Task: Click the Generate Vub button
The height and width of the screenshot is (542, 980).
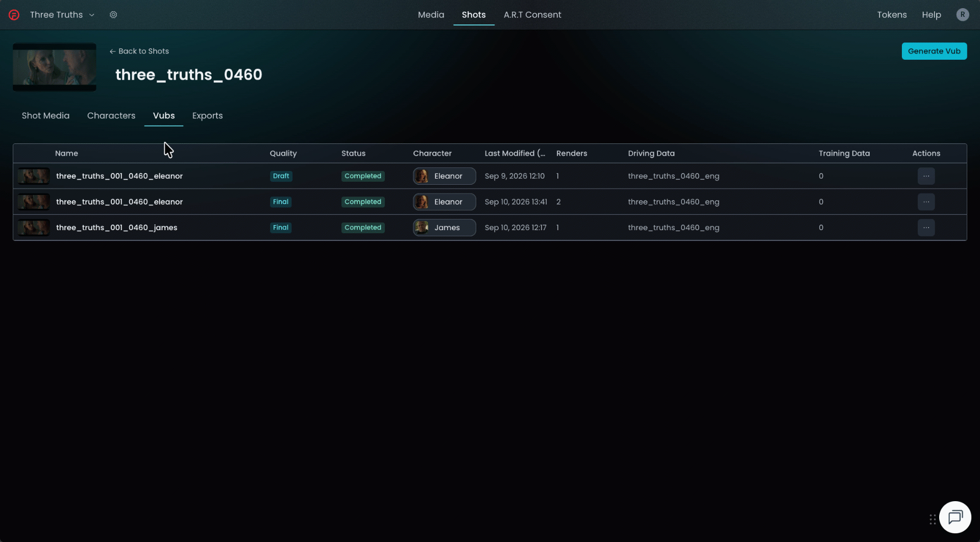Action: (x=934, y=51)
